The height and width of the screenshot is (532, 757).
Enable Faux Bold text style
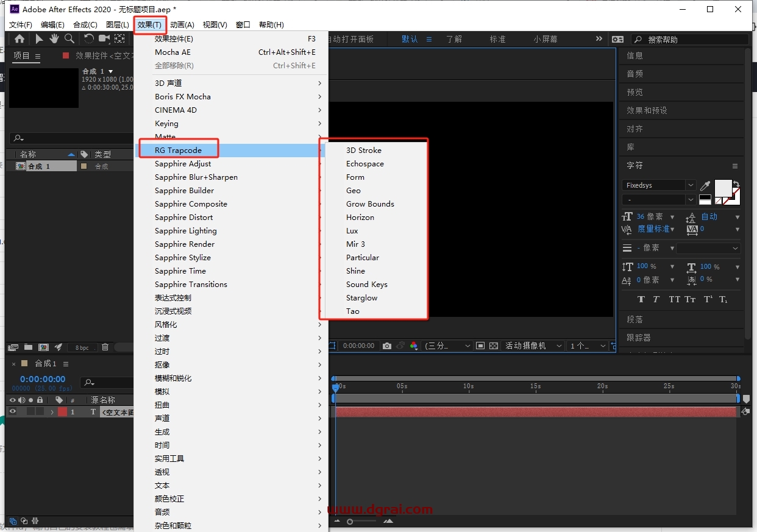pyautogui.click(x=641, y=299)
